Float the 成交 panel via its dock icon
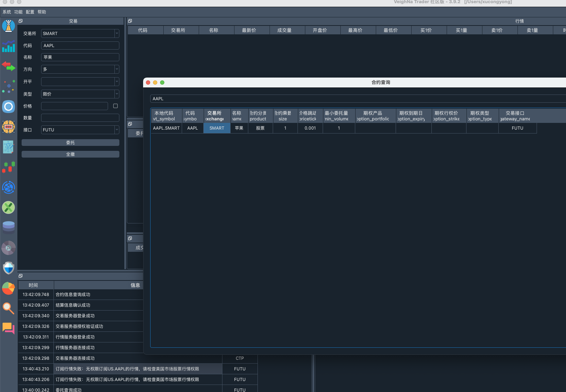The height and width of the screenshot is (392, 566). point(130,238)
